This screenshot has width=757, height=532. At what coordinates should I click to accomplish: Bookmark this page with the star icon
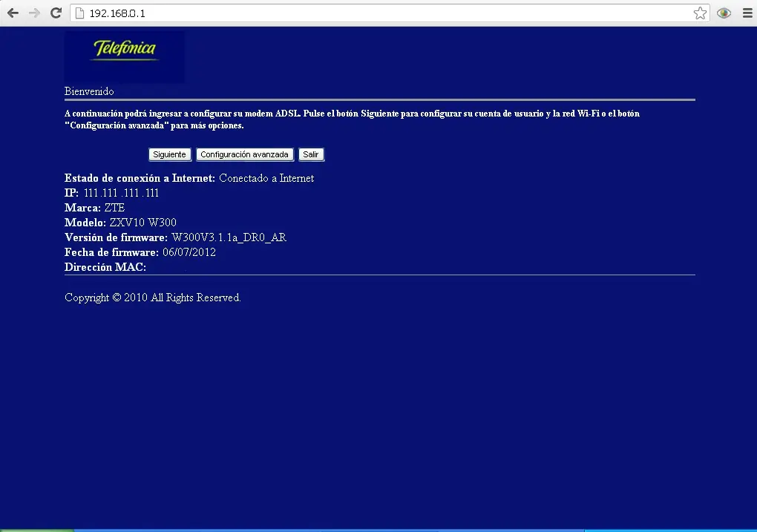[700, 13]
